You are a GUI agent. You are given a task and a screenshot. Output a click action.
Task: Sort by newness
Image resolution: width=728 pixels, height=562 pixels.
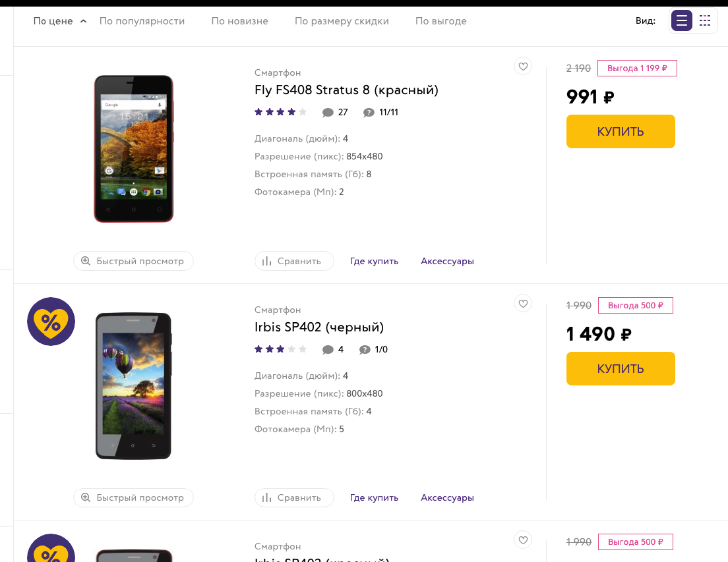pos(239,21)
